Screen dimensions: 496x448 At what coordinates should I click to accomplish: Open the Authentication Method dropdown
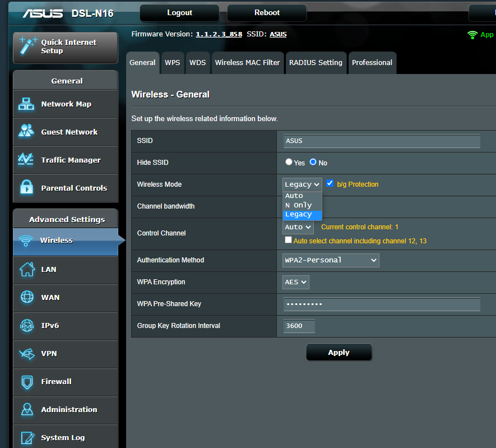pos(331,260)
